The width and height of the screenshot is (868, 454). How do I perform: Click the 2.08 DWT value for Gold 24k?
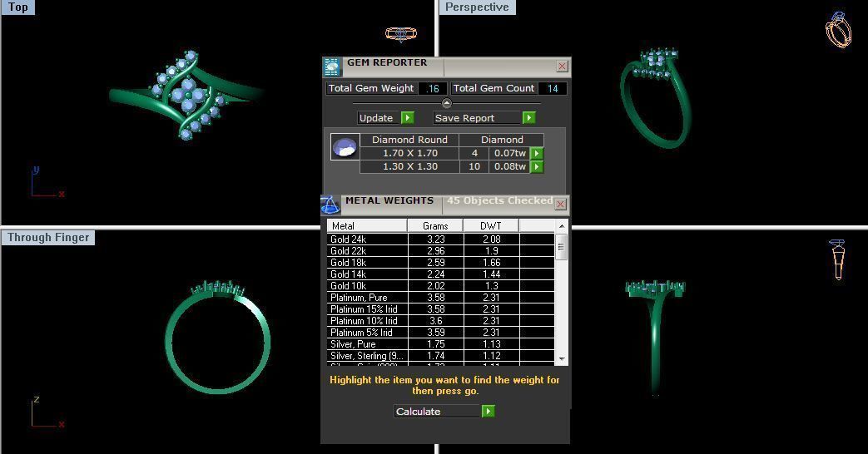click(x=492, y=239)
